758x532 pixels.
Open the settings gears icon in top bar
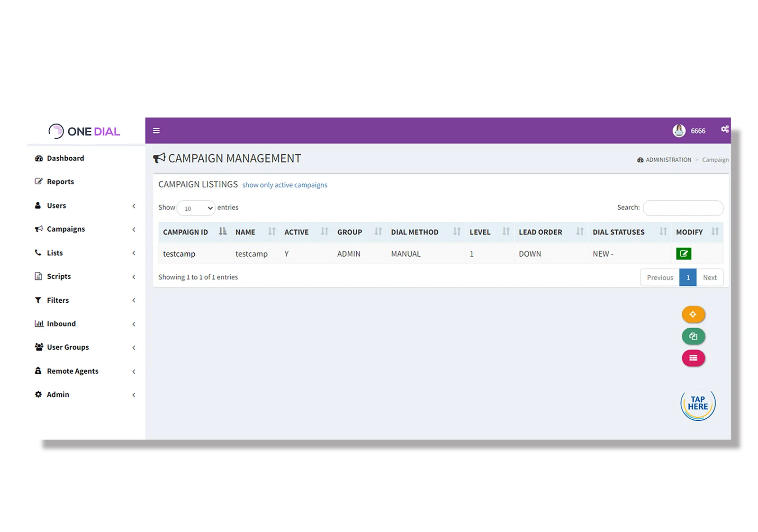pos(724,129)
